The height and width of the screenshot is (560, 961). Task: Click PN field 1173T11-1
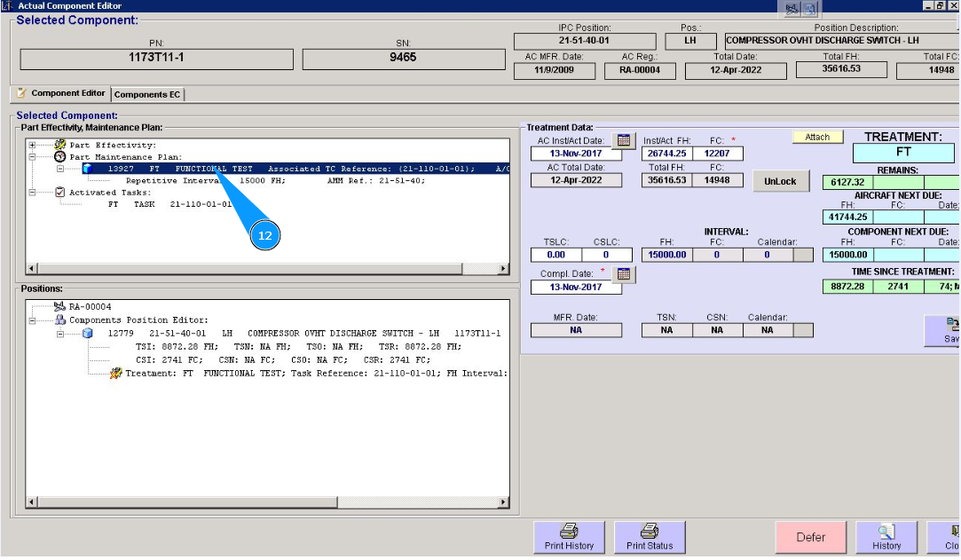point(156,59)
